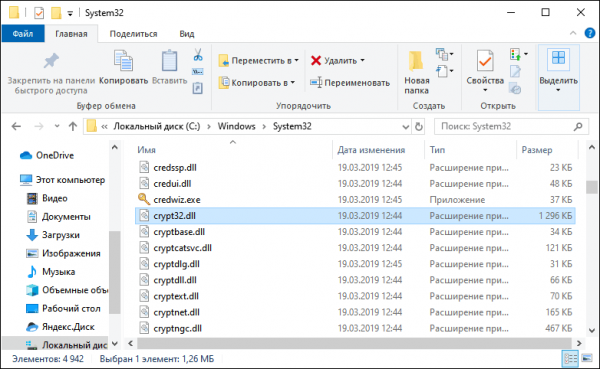This screenshot has width=600, height=369.
Task: Go up one folder level
Action: coord(73,126)
